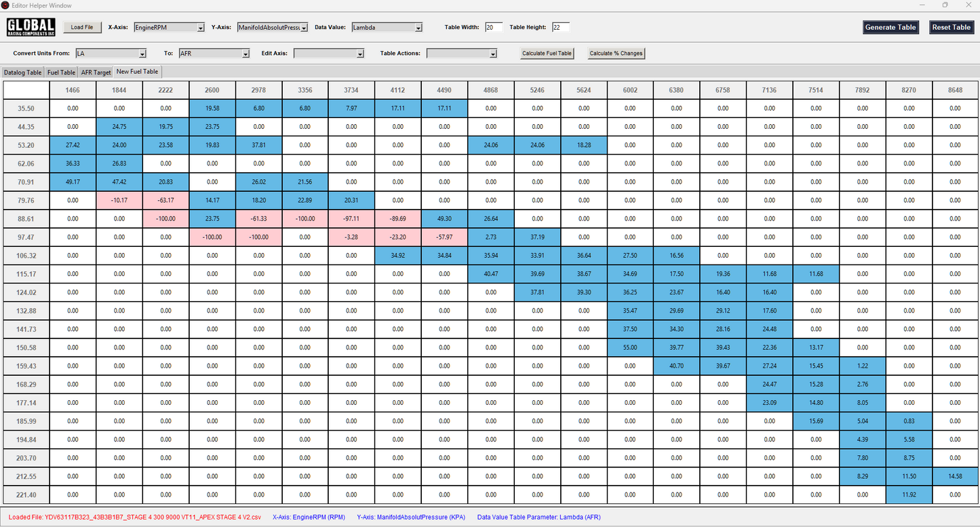Open the AFR Target tab
The width and height of the screenshot is (980, 527).
96,72
